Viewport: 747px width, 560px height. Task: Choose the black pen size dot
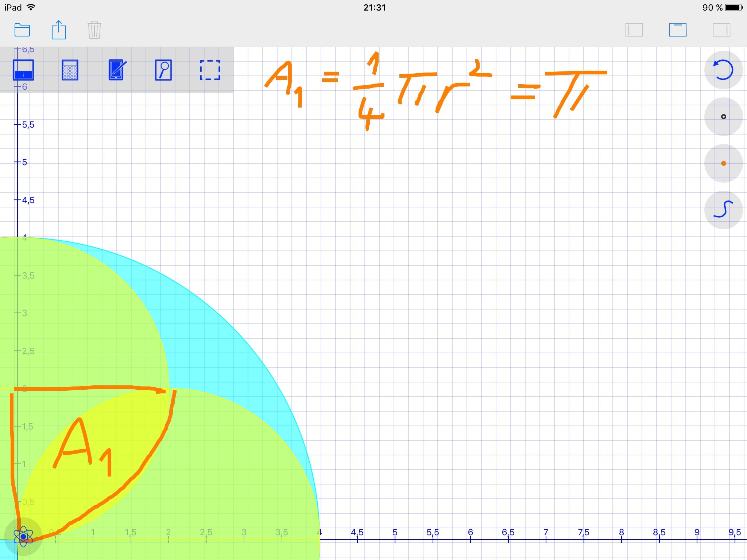pyautogui.click(x=723, y=117)
